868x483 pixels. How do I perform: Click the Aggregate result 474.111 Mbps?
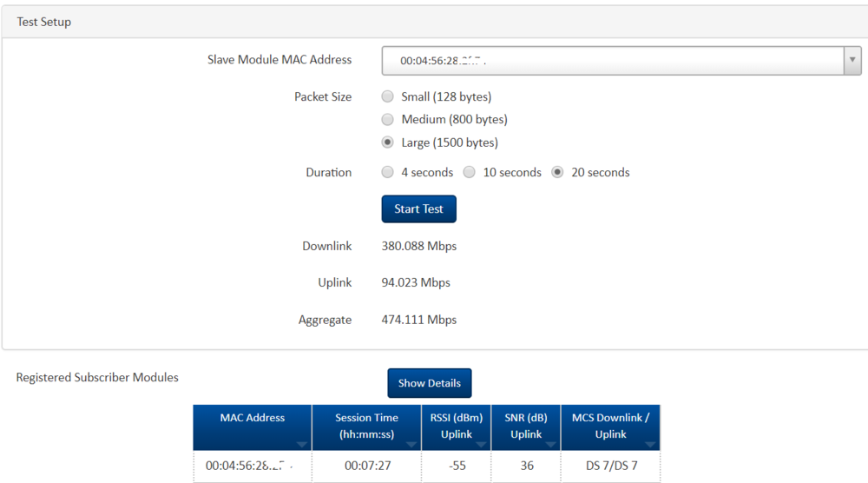coord(419,320)
